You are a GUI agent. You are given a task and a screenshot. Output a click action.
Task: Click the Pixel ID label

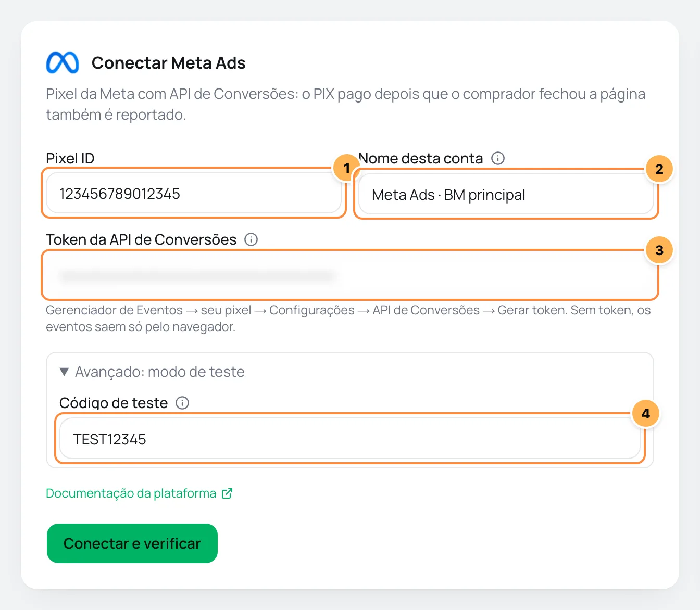pyautogui.click(x=70, y=158)
